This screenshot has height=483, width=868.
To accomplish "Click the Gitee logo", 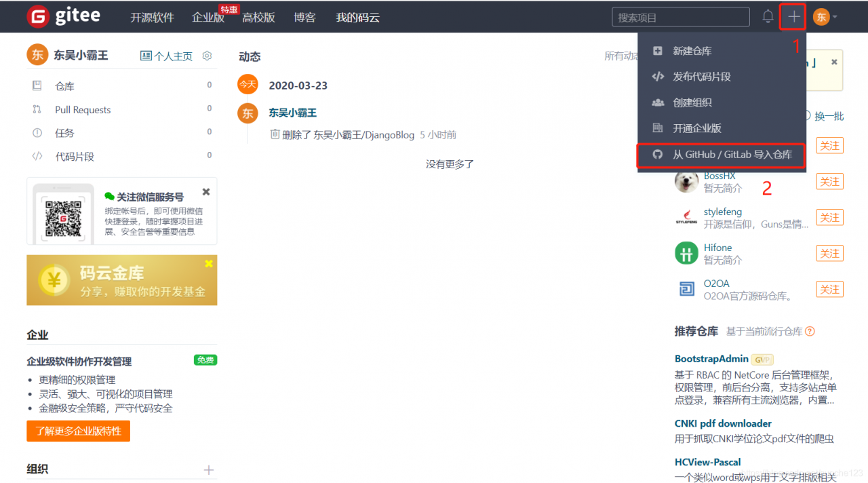I will coord(63,17).
